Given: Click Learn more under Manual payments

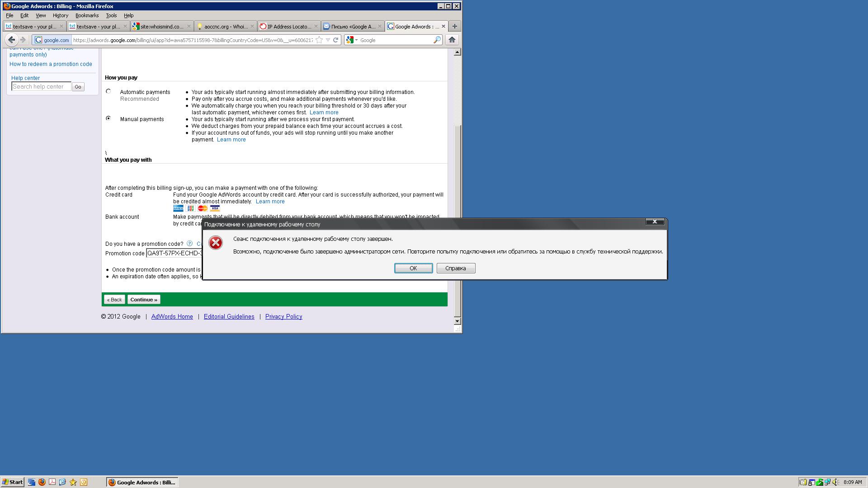Looking at the screenshot, I should tap(231, 140).
